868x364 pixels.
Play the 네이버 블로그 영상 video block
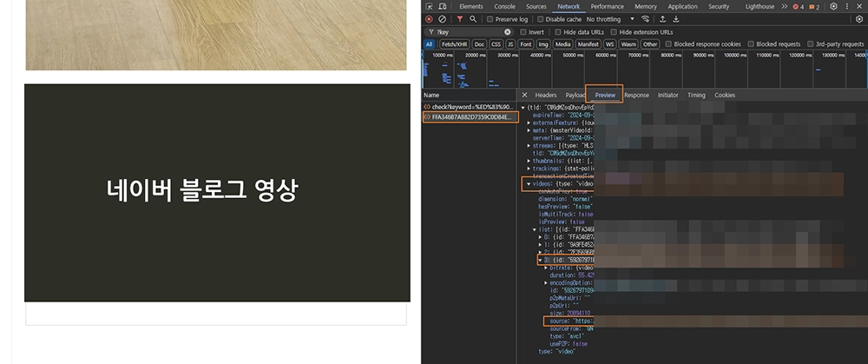217,193
